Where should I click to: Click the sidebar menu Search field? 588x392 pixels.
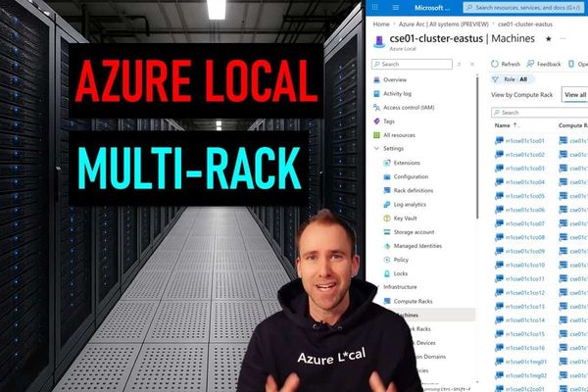(412, 64)
